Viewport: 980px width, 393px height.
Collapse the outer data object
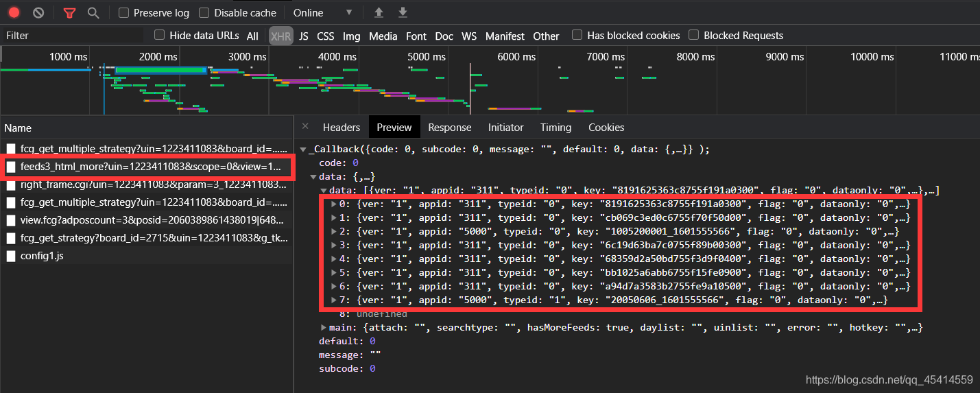tap(313, 177)
